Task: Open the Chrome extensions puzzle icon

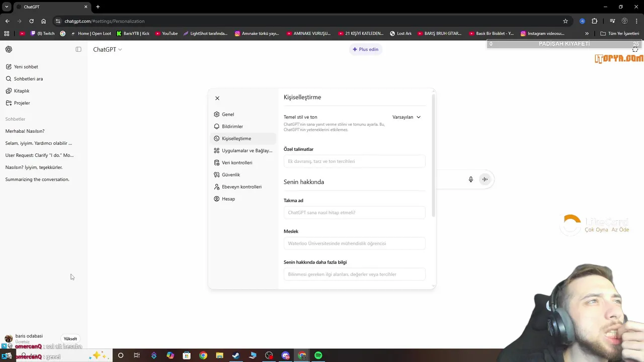Action: [x=595, y=21]
